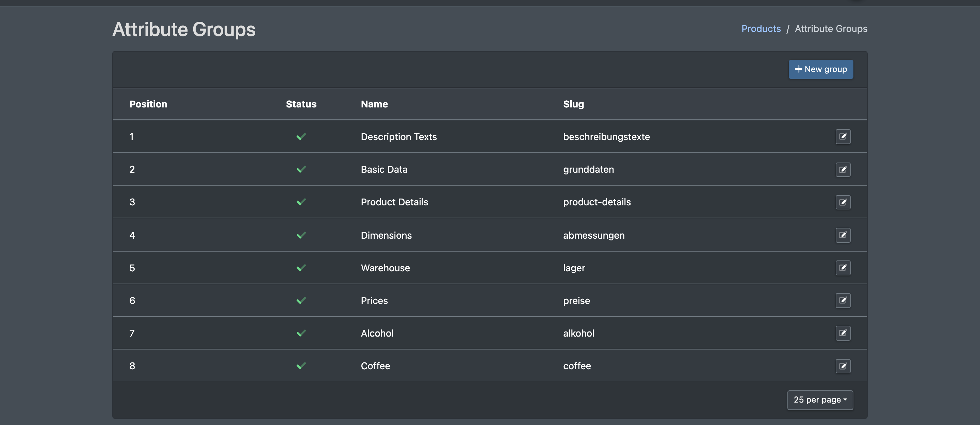Edit the Alcohol group
This screenshot has height=425, width=980.
[x=843, y=333]
